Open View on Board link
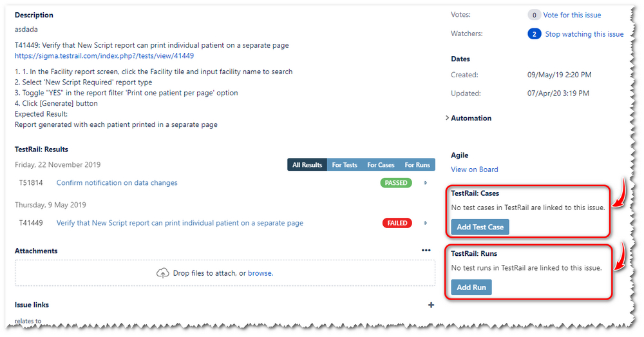 point(475,169)
